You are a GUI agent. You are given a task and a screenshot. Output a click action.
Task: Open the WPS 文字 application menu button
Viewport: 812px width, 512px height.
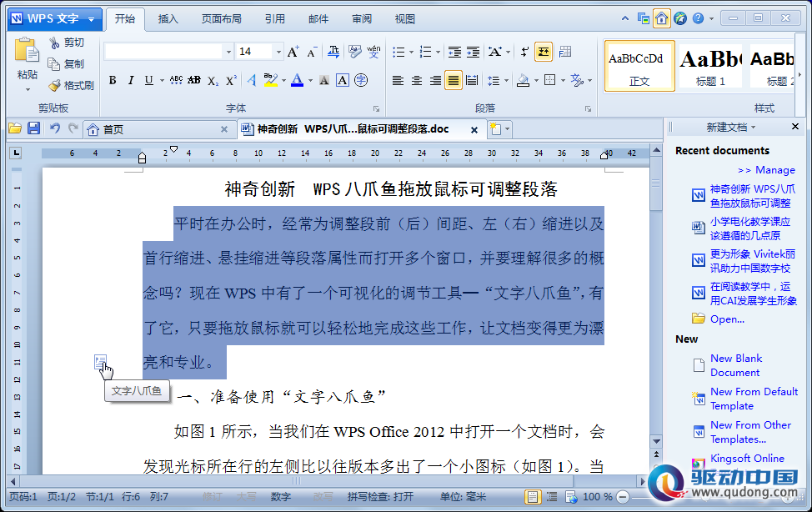(x=54, y=19)
